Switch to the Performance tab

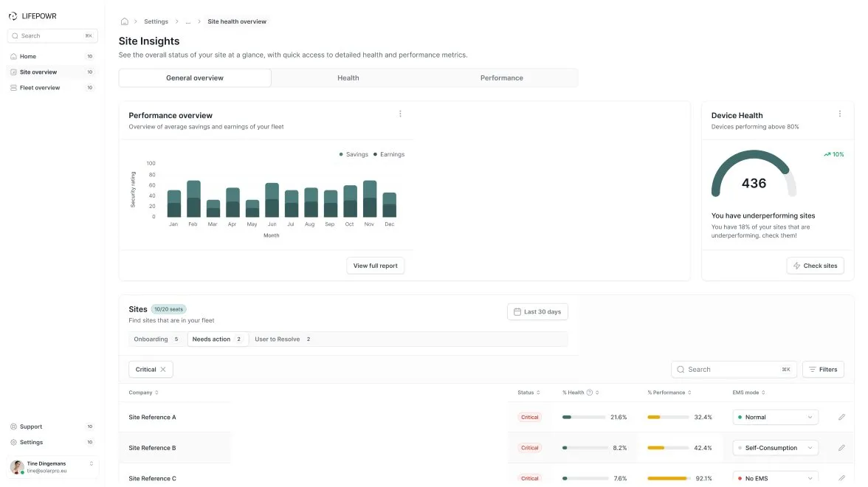click(x=502, y=78)
